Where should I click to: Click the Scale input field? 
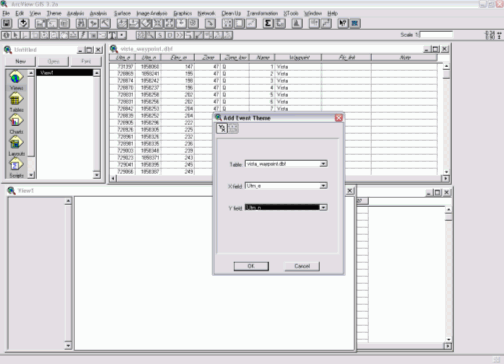(x=436, y=35)
